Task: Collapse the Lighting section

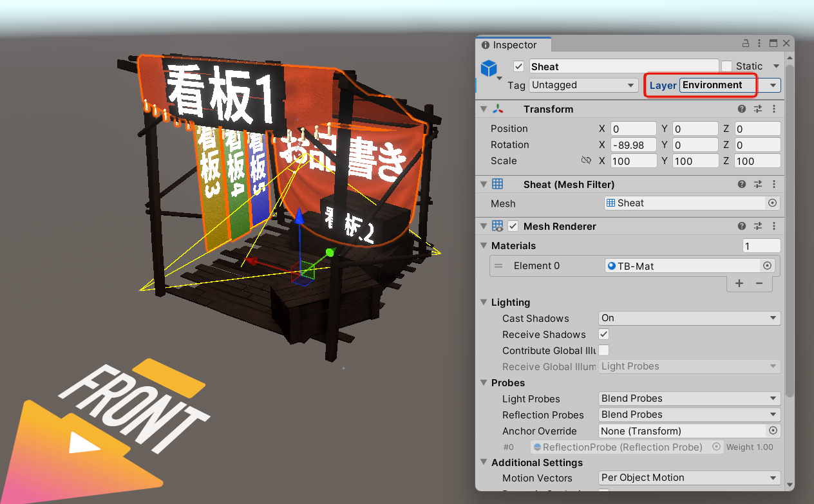Action: point(484,303)
